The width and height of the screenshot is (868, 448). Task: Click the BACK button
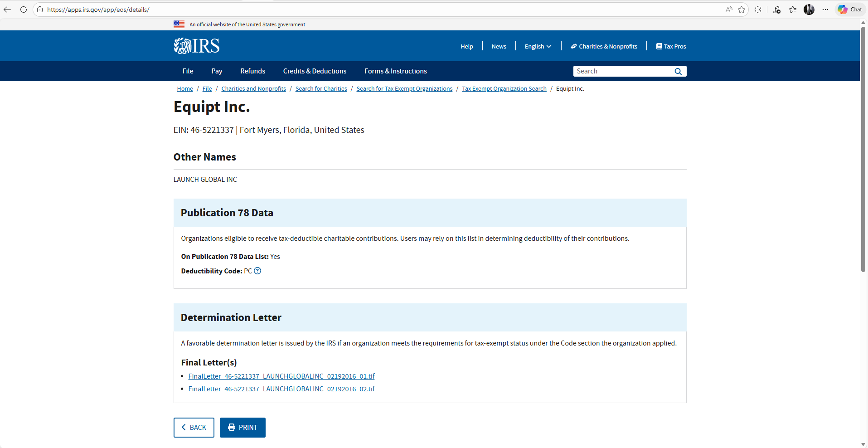click(x=194, y=428)
